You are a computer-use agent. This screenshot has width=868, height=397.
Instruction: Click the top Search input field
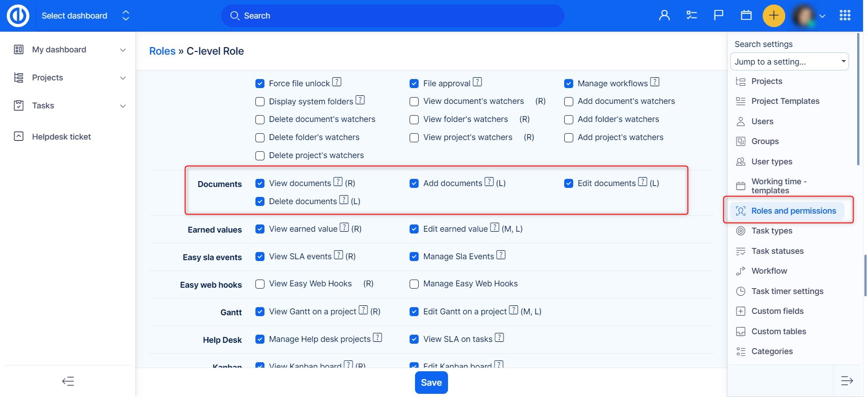pyautogui.click(x=392, y=16)
